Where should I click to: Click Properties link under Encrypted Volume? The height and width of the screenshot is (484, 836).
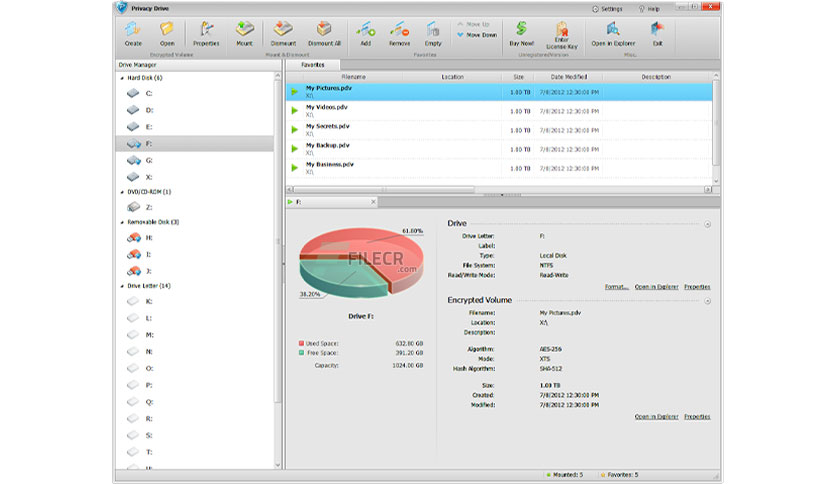pos(697,417)
